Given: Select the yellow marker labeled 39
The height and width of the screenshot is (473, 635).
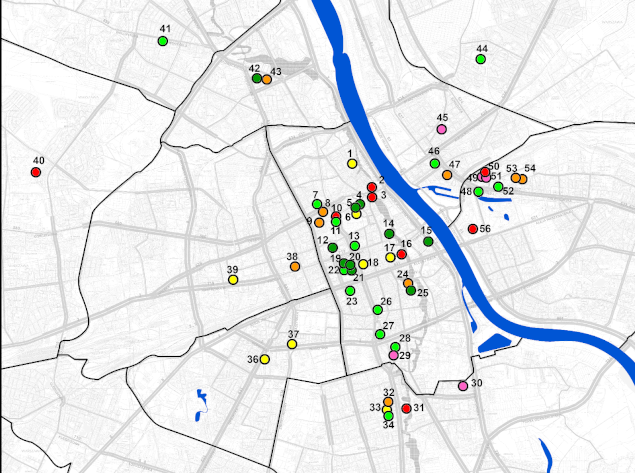Looking at the screenshot, I should 233,279.
